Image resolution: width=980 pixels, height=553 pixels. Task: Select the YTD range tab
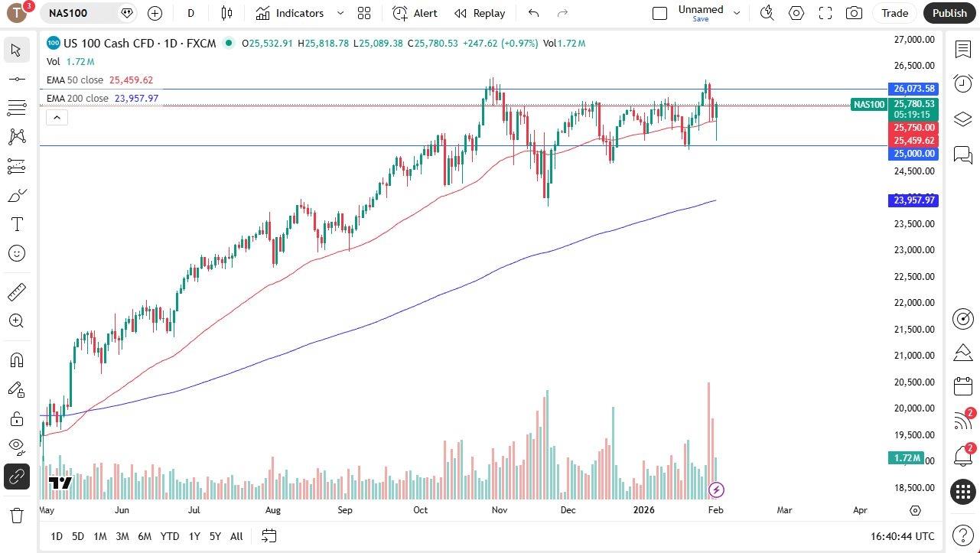tap(169, 536)
